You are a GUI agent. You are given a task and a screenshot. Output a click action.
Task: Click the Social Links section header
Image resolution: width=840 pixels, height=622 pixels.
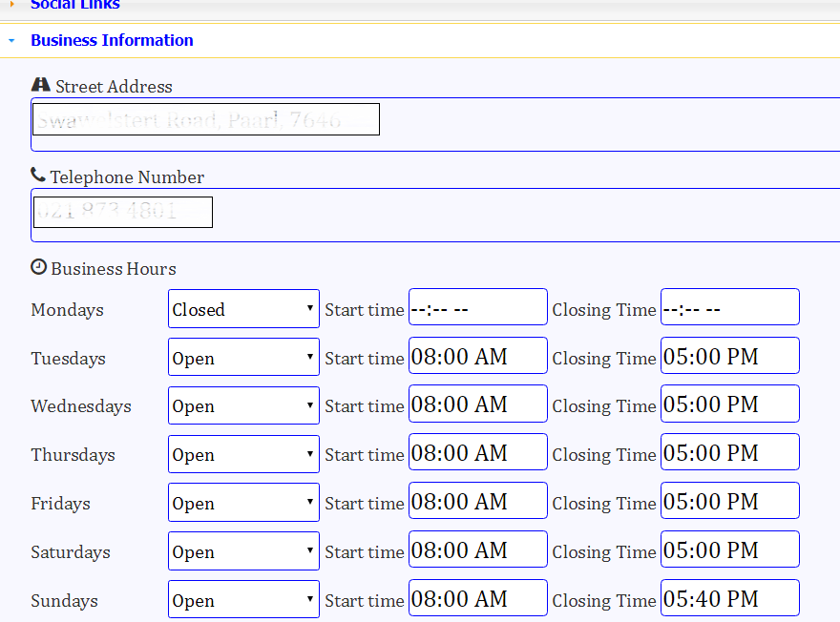click(75, 5)
